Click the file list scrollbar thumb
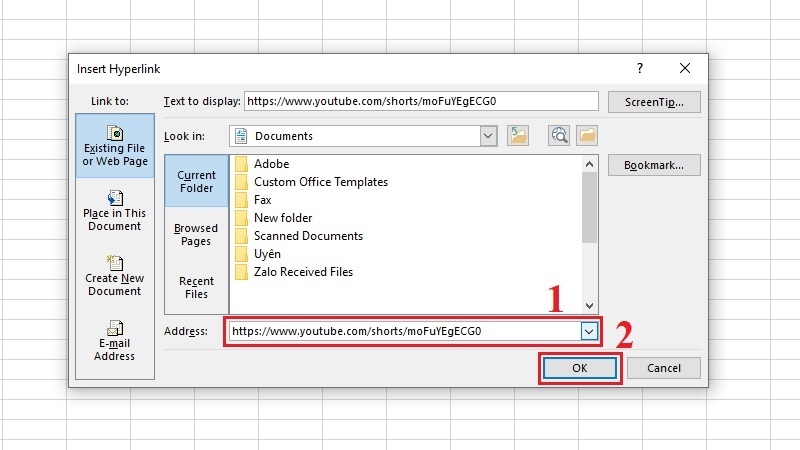The image size is (800, 450). point(589,207)
